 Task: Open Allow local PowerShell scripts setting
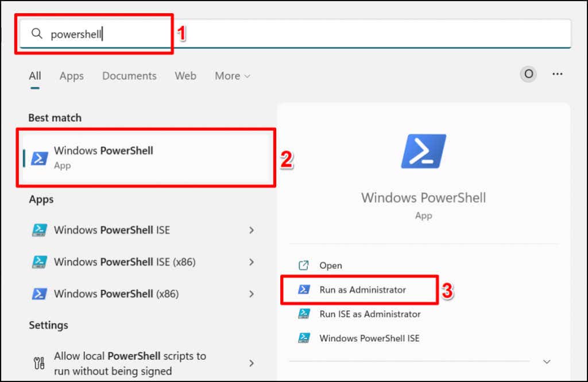pos(142,363)
